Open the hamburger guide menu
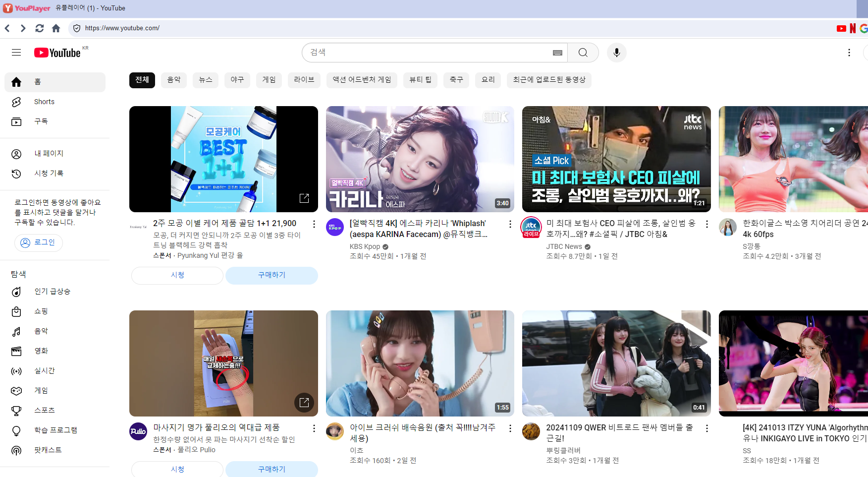 [x=16, y=53]
